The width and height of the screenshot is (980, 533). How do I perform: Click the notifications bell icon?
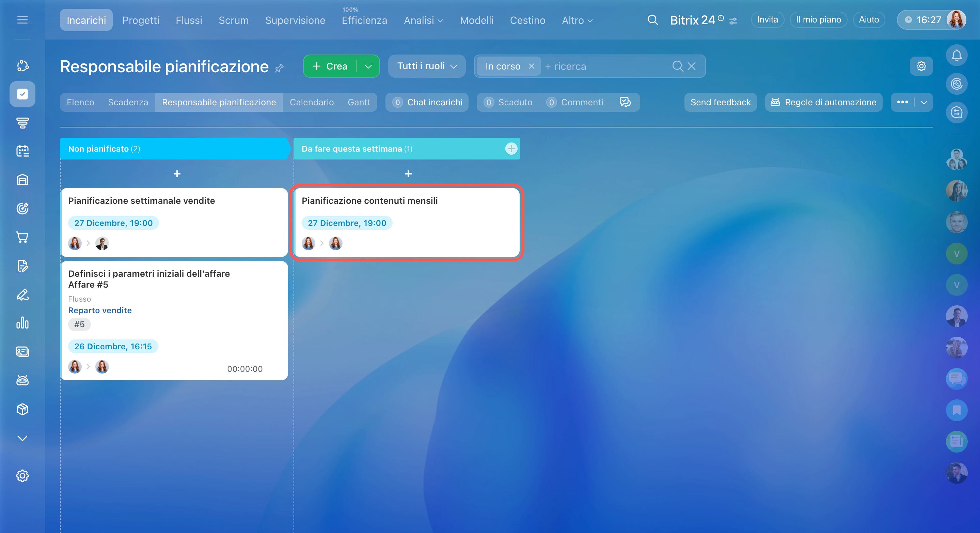point(957,56)
